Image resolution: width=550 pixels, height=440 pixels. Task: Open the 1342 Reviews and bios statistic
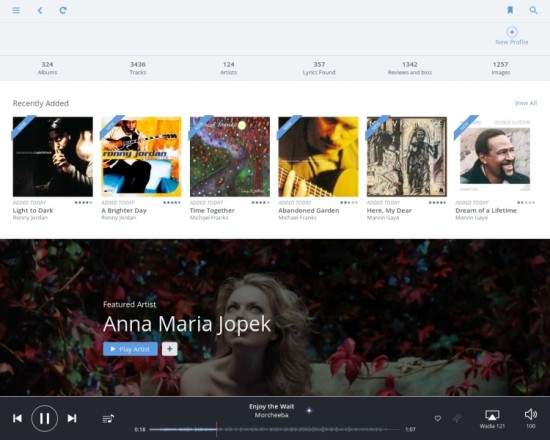(410, 68)
